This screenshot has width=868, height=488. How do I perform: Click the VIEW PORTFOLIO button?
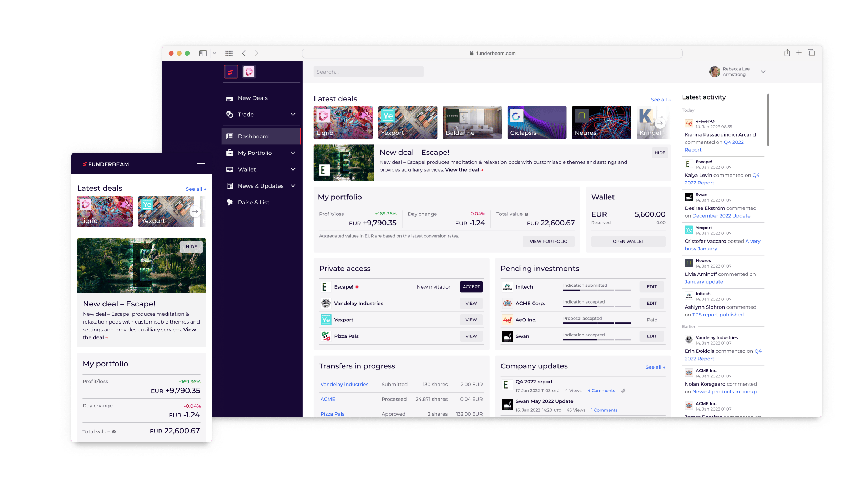tap(549, 242)
